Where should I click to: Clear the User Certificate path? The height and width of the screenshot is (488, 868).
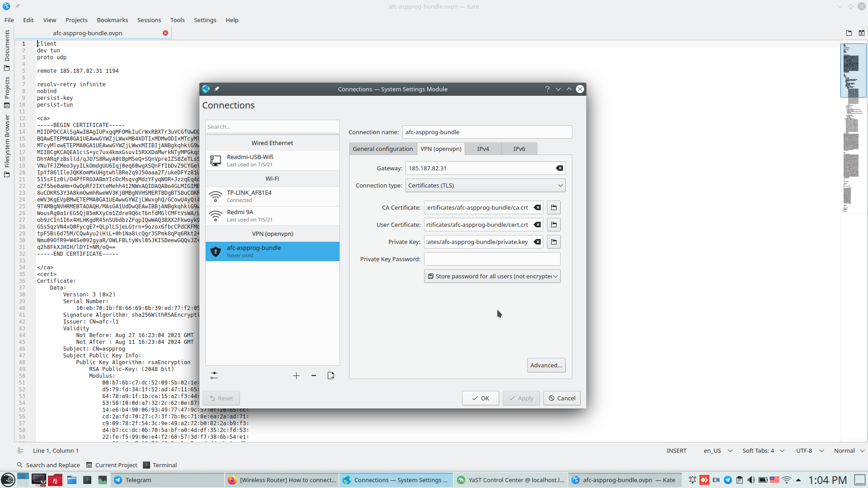click(537, 225)
